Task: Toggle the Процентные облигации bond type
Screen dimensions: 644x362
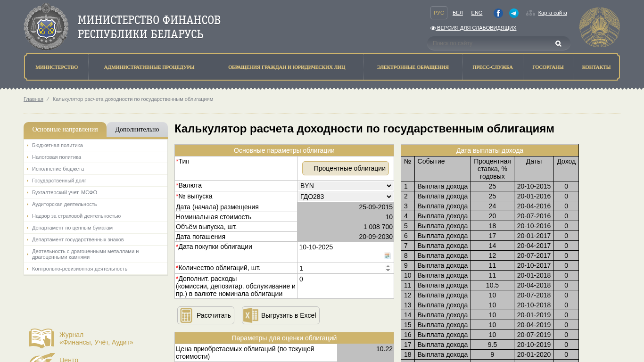Action: click(x=346, y=168)
